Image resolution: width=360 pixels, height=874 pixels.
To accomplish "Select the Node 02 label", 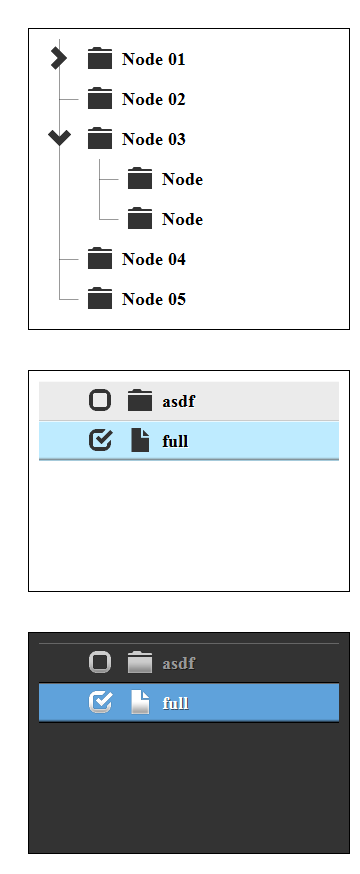I will [154, 99].
